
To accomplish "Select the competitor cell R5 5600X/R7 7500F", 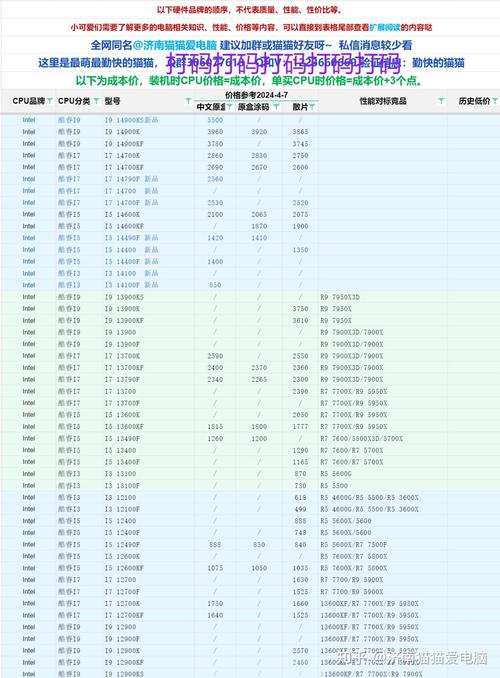I will point(353,544).
